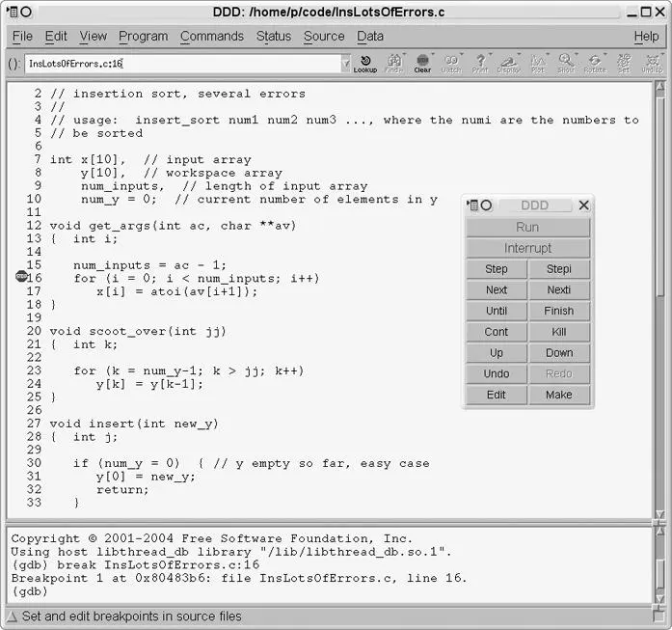Screen dimensions: 672x630
Task: Open the Source menu
Action: point(324,36)
